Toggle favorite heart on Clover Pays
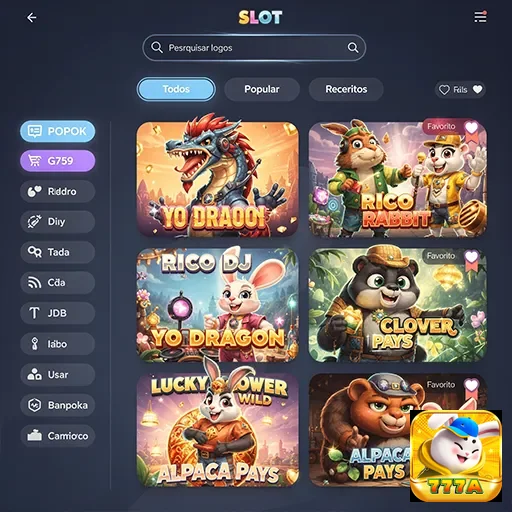 471,257
